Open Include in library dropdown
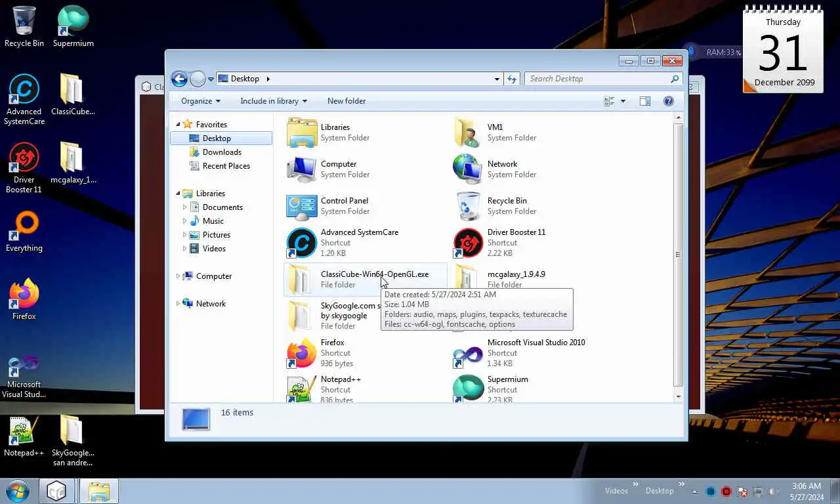 (274, 101)
